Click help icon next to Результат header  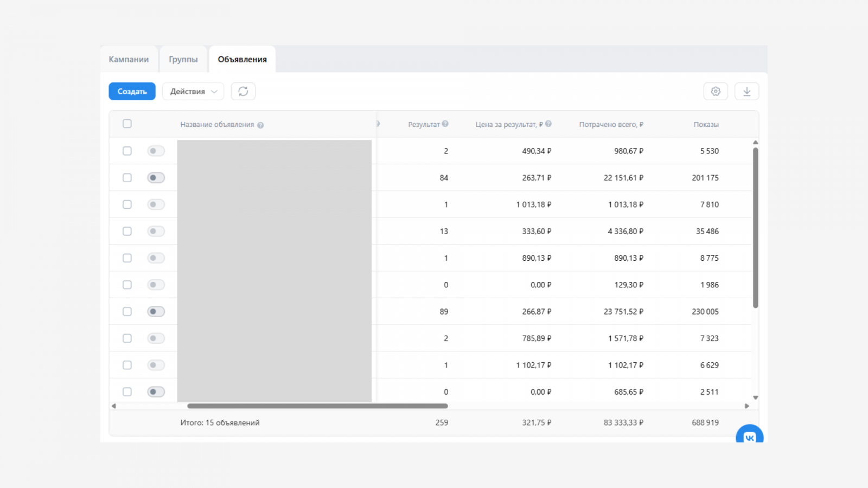click(x=445, y=124)
